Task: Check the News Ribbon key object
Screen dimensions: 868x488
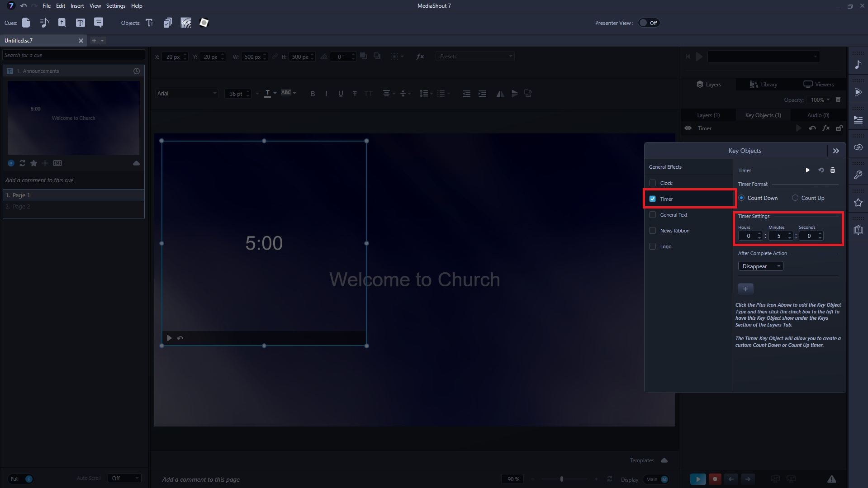Action: (652, 231)
